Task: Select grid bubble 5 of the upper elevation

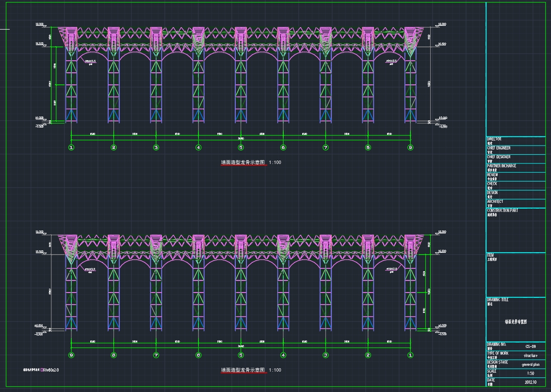Action: (241, 147)
